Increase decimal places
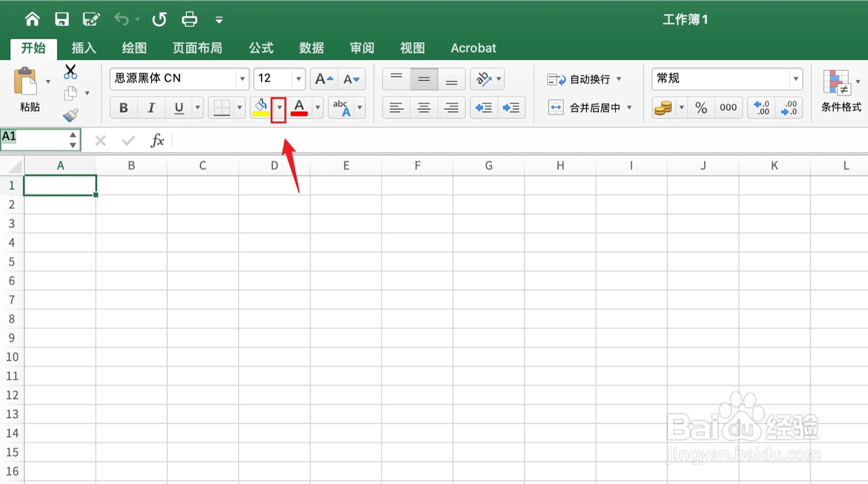Screen dimensions: 868x484 tap(762, 108)
